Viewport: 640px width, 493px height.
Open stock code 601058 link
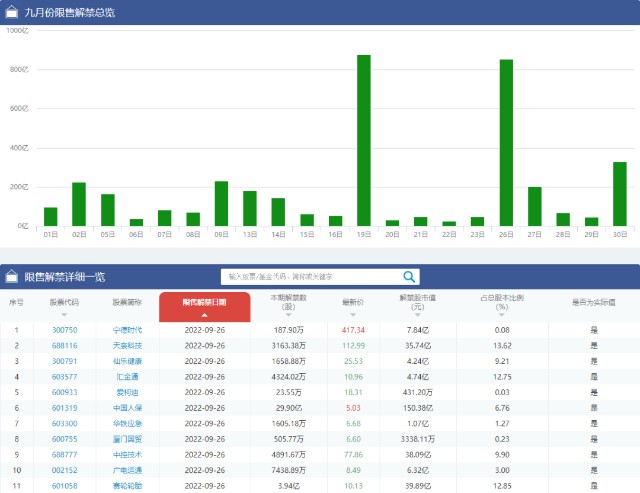coord(64,486)
